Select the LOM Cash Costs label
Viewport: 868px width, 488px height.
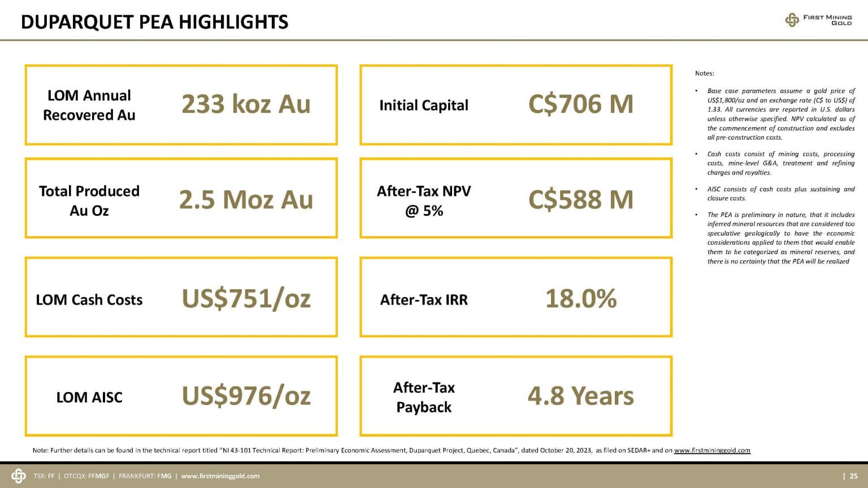click(x=89, y=300)
